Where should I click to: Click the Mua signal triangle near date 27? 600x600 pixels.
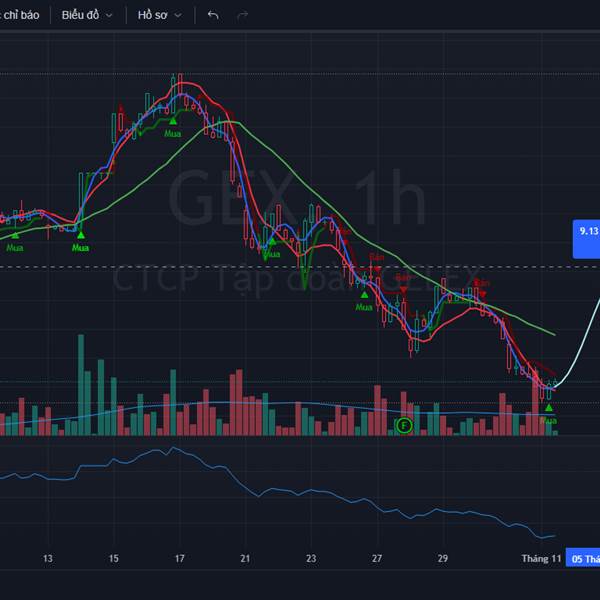364,295
